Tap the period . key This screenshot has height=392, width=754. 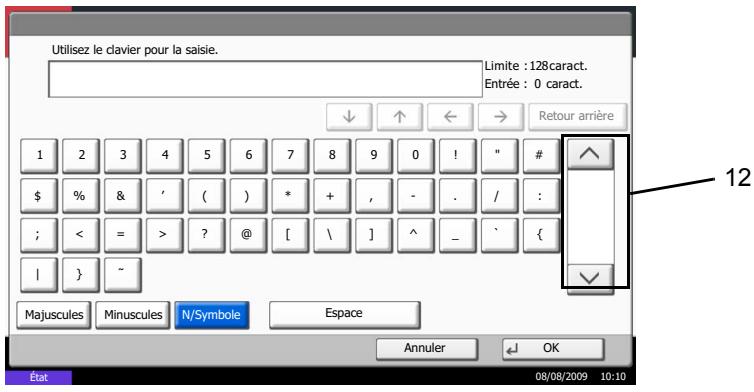point(457,196)
